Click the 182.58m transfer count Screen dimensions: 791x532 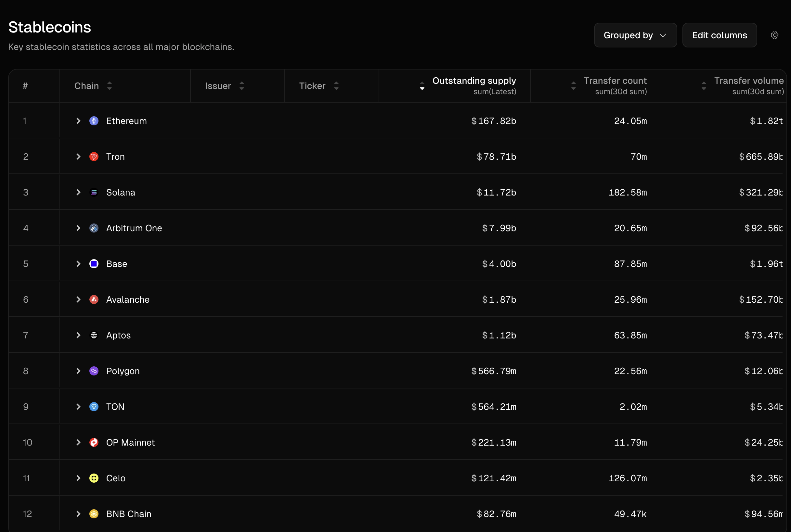tap(628, 192)
